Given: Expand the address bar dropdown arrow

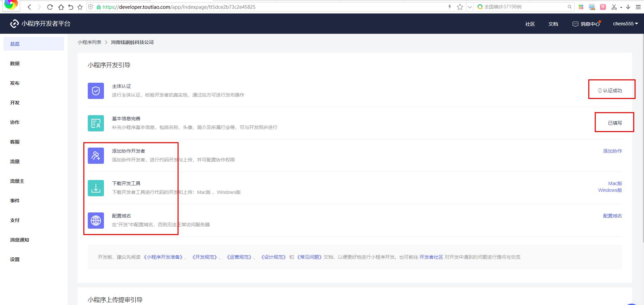Looking at the screenshot, I should (469, 7).
